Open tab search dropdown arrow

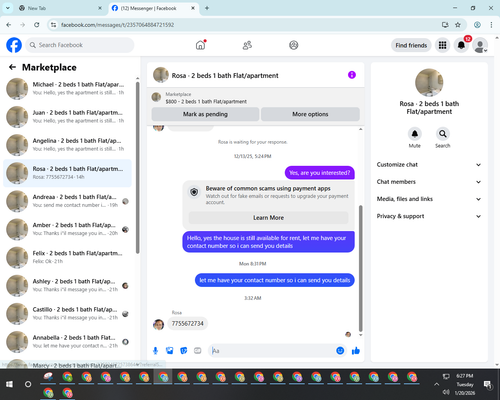8,8
